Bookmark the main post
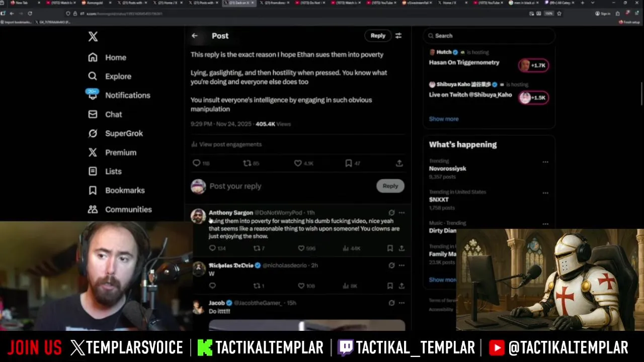Image resolution: width=644 pixels, height=362 pixels. pyautogui.click(x=349, y=163)
